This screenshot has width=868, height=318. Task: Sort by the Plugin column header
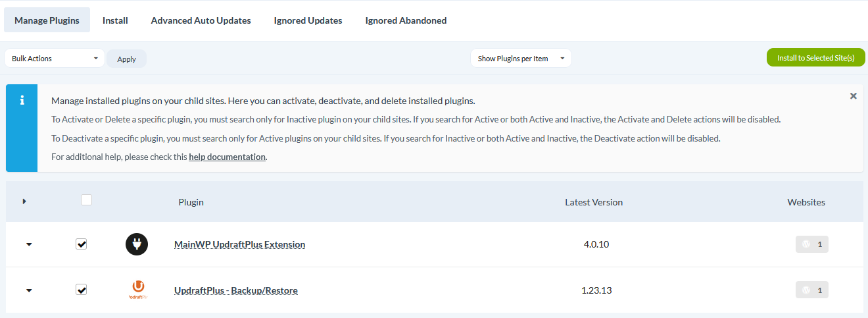(191, 202)
